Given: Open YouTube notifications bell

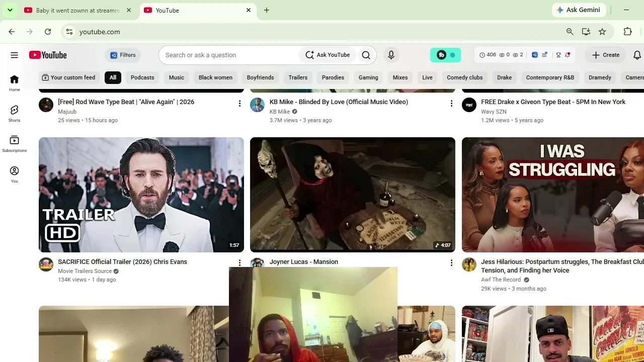Looking at the screenshot, I should [637, 55].
